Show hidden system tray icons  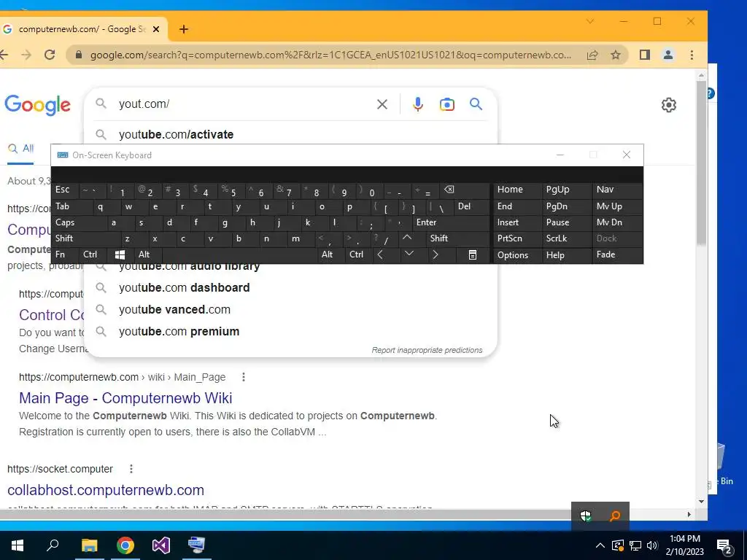pos(600,545)
